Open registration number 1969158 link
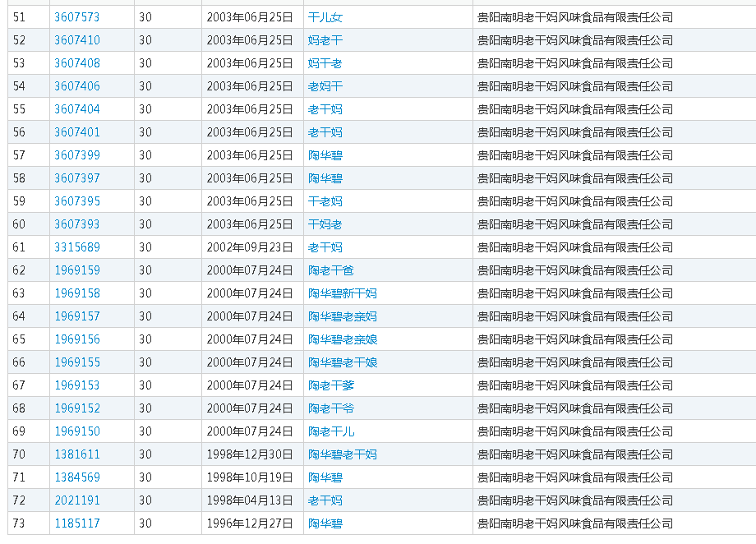This screenshot has width=756, height=544. pos(77,293)
